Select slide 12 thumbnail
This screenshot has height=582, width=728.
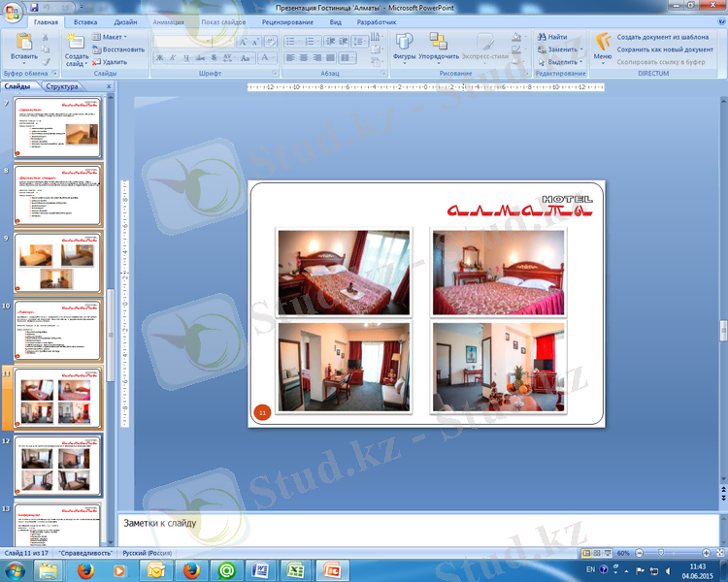(57, 466)
